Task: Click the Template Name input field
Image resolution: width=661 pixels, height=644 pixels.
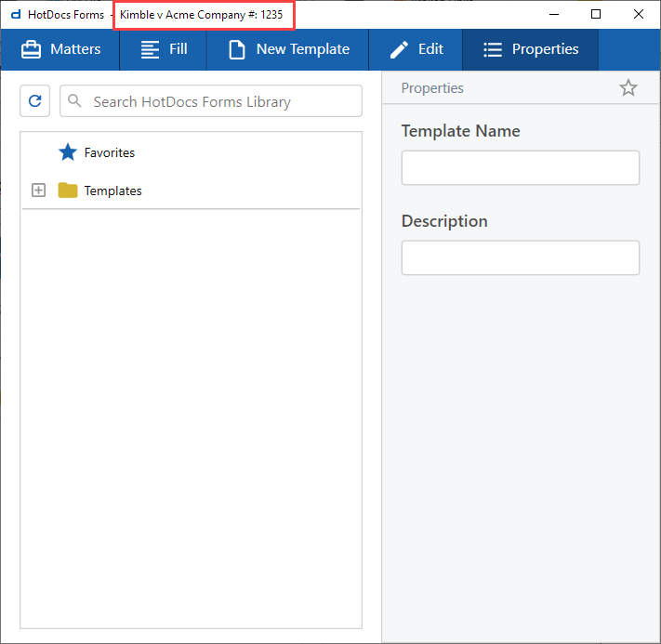Action: [x=521, y=167]
